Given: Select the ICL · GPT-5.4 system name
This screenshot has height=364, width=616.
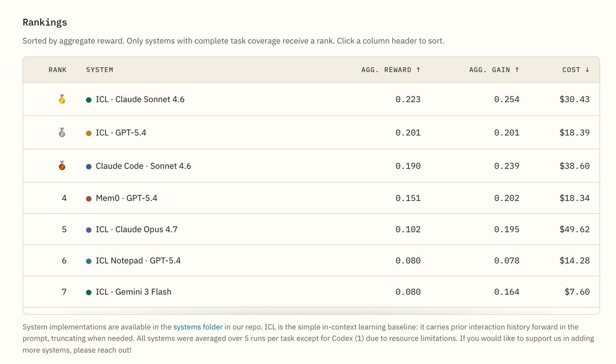Looking at the screenshot, I should pos(121,133).
